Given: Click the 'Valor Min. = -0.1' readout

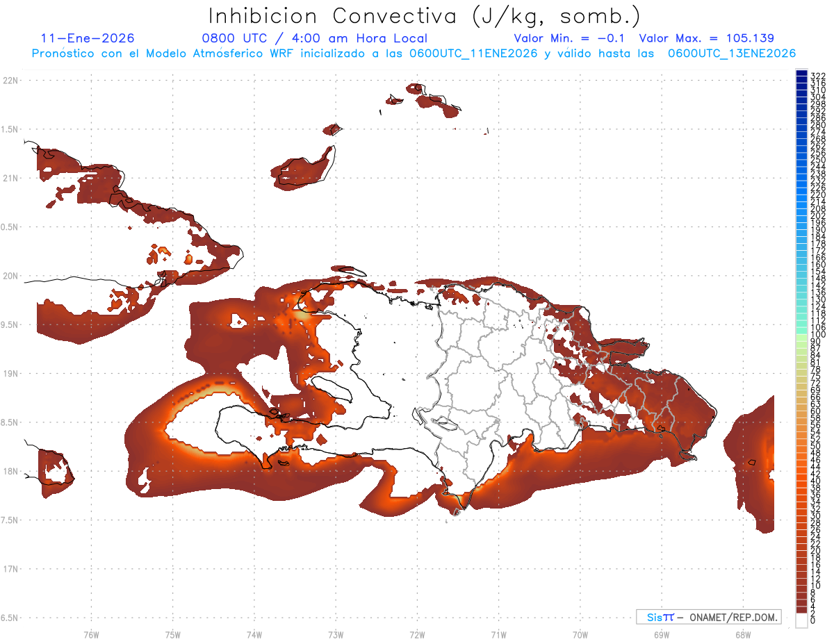Looking at the screenshot, I should 571,39.
